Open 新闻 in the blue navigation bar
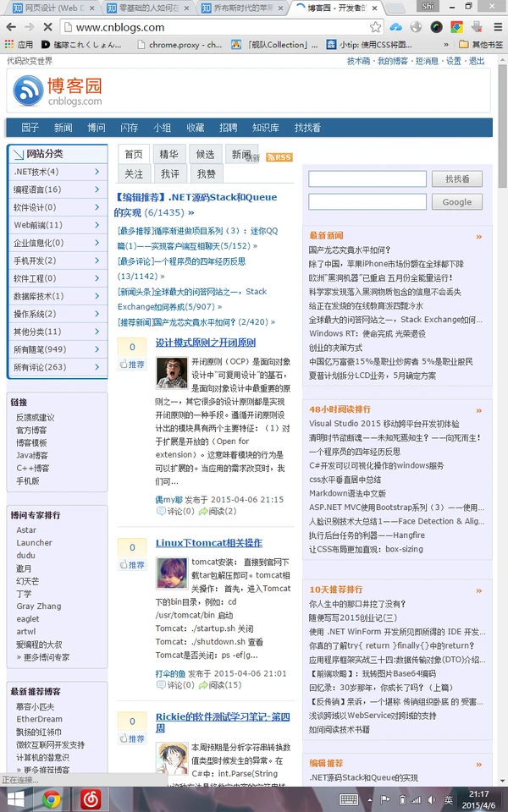This screenshot has width=508, height=812. pyautogui.click(x=63, y=128)
